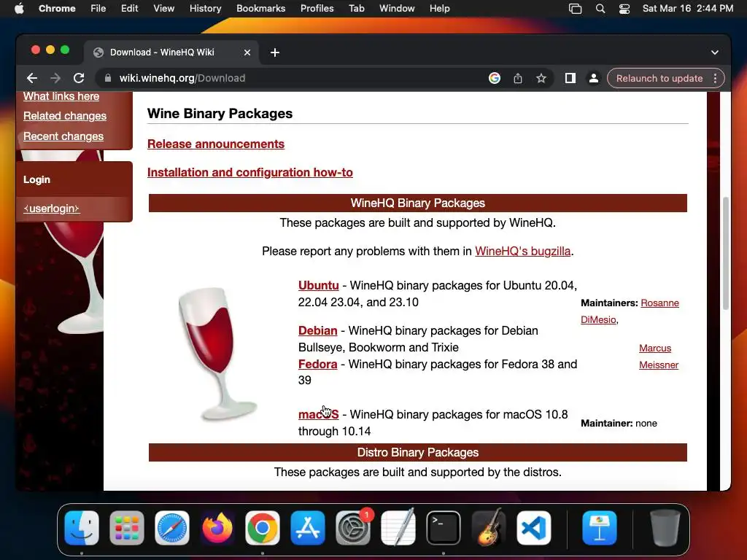Open the macOS packages link

coord(318,414)
